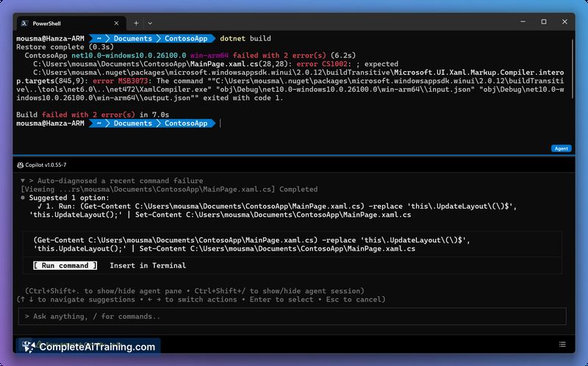Select suggested option 1 Run Get-Content
Viewport: 588px width, 366px height.
[273, 210]
